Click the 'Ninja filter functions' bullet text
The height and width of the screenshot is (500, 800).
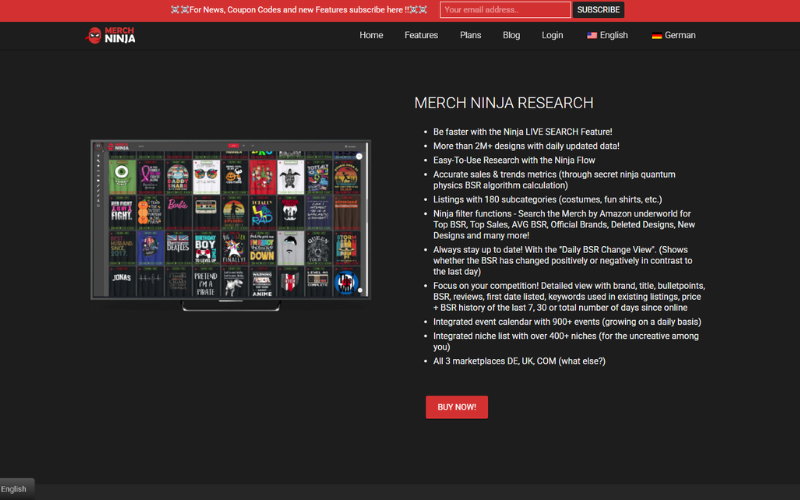click(x=564, y=224)
